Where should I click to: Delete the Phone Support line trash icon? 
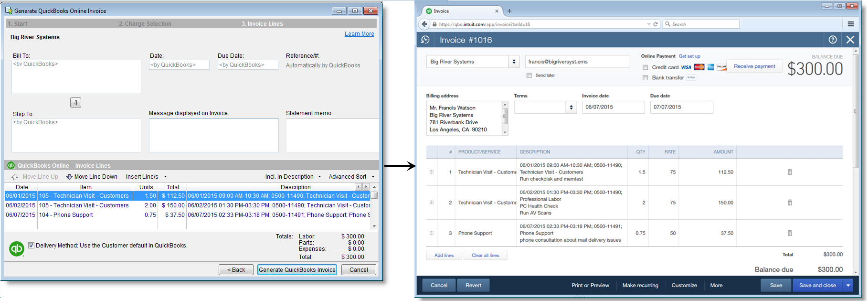click(790, 233)
